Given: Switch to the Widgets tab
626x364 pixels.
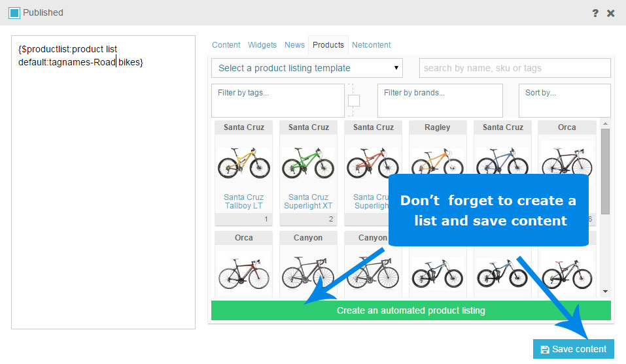Looking at the screenshot, I should [262, 45].
